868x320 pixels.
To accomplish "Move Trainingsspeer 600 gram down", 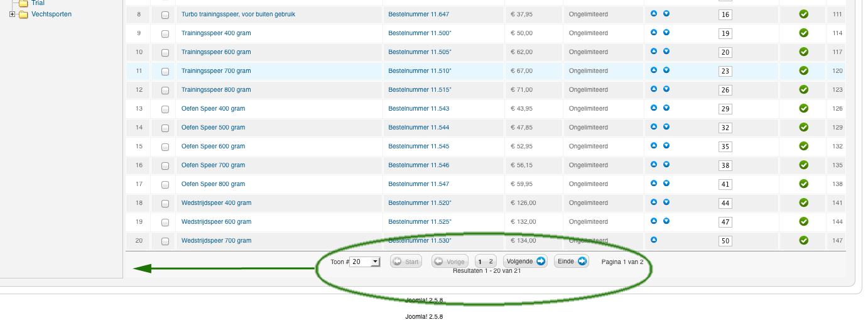I will [x=666, y=51].
